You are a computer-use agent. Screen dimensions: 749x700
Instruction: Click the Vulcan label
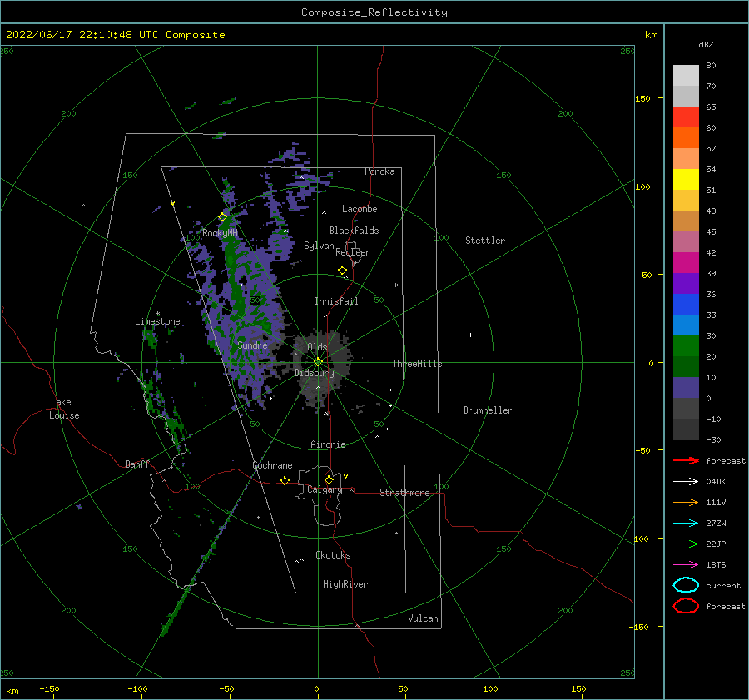423,618
